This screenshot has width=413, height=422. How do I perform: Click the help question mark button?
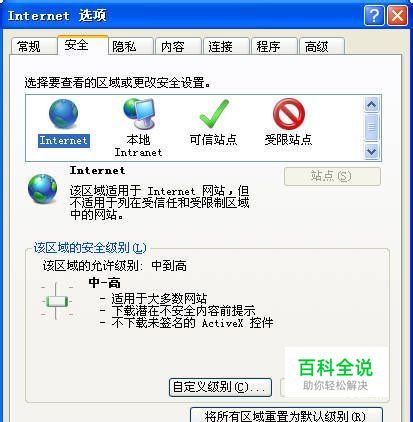point(374,15)
